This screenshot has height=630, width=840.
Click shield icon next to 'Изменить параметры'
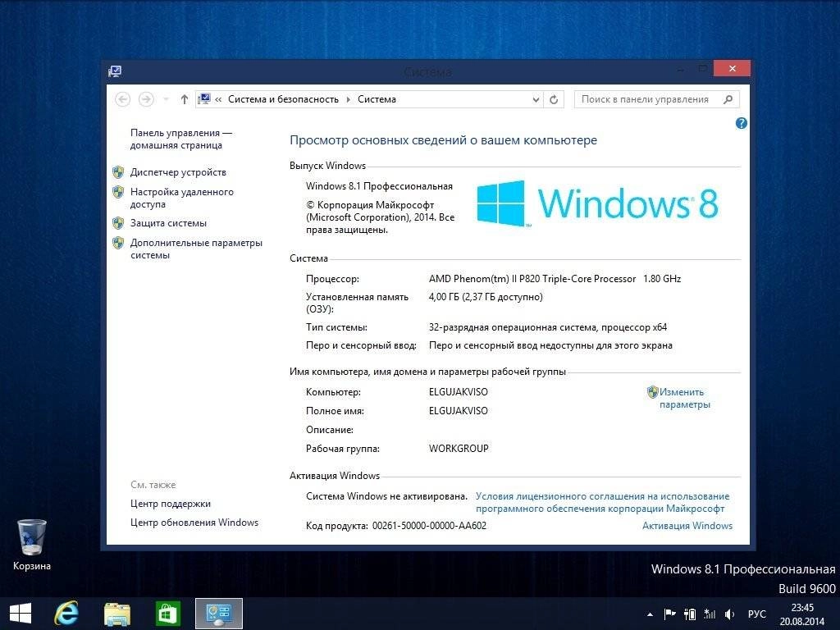pyautogui.click(x=652, y=392)
